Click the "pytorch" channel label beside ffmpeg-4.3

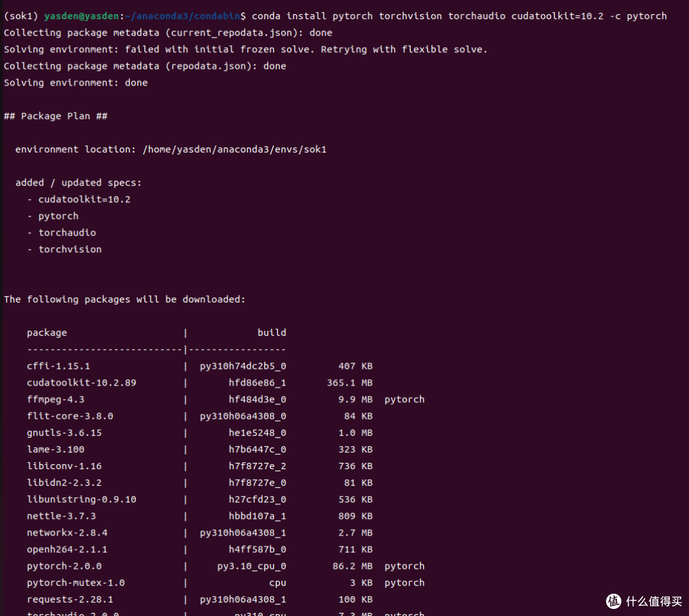pyautogui.click(x=404, y=400)
